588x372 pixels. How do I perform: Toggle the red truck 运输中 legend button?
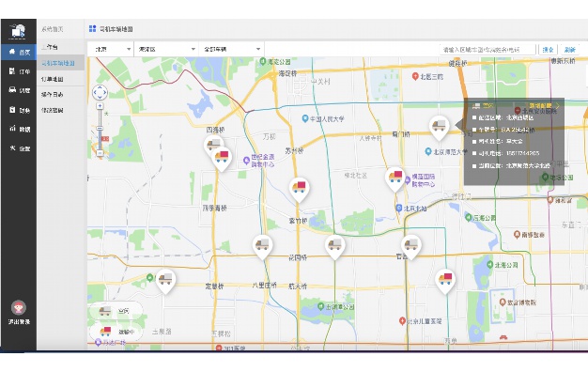tap(116, 332)
